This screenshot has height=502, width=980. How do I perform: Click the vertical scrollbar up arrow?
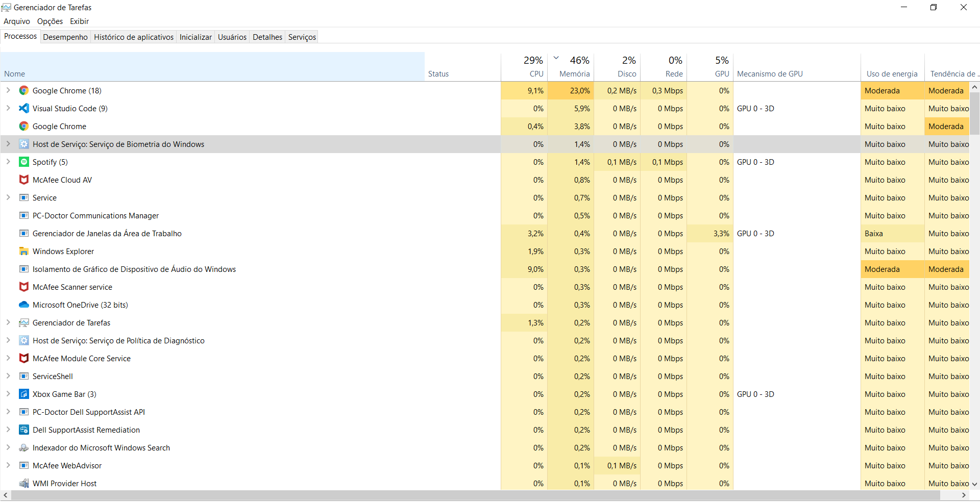pyautogui.click(x=974, y=87)
